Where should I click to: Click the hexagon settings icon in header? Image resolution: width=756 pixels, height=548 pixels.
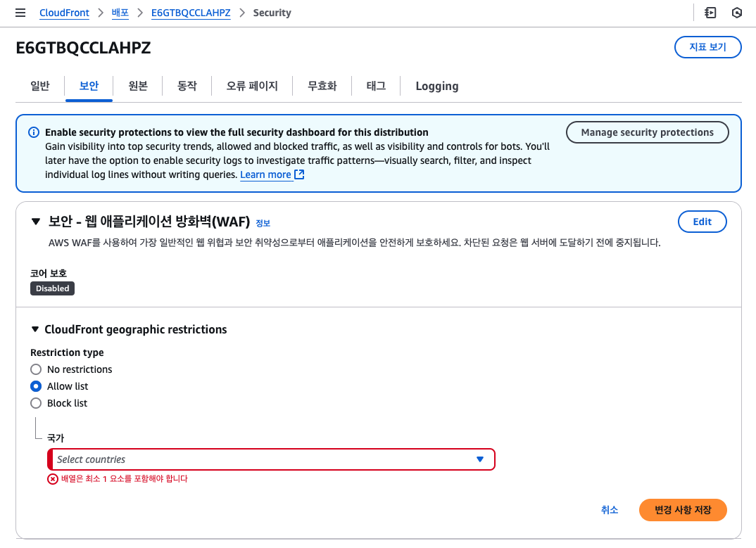(737, 13)
